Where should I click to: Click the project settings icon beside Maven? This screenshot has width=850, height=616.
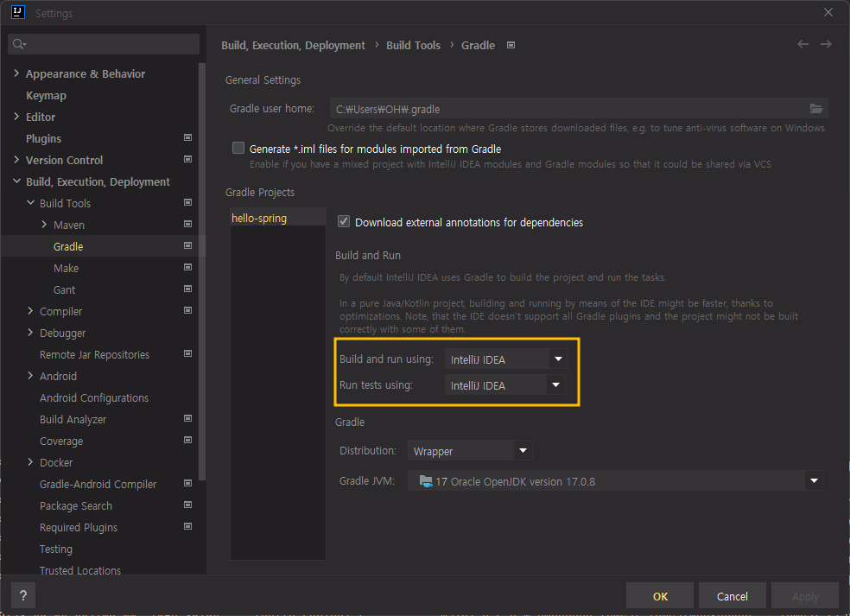pyautogui.click(x=187, y=224)
